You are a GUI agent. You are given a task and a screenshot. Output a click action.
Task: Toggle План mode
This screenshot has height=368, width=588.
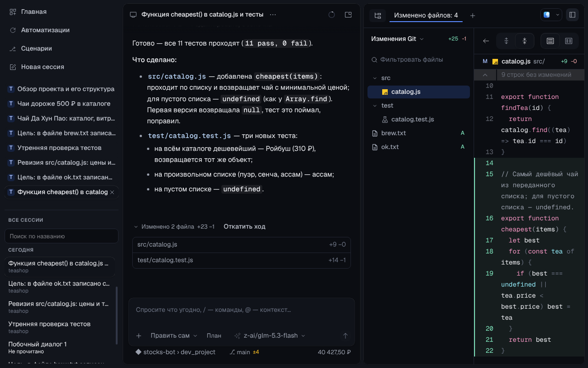click(214, 335)
